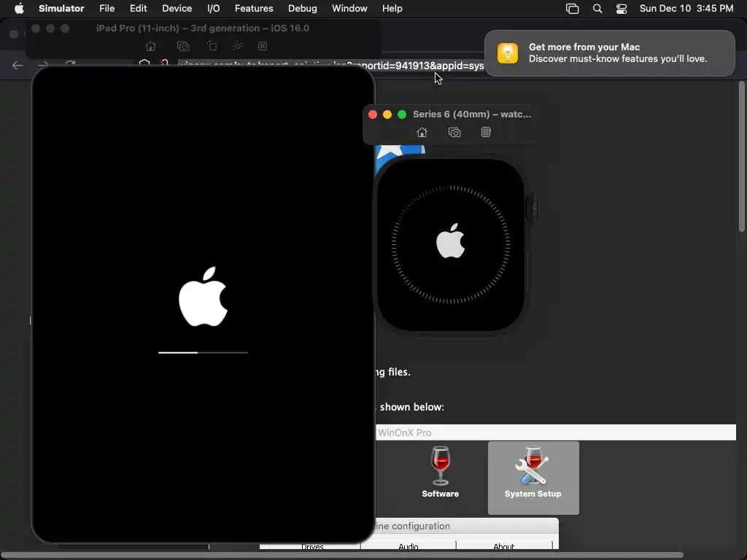Screen dimensions: 747x560
Task: Click the iPad Pro window title text
Action: click(203, 28)
